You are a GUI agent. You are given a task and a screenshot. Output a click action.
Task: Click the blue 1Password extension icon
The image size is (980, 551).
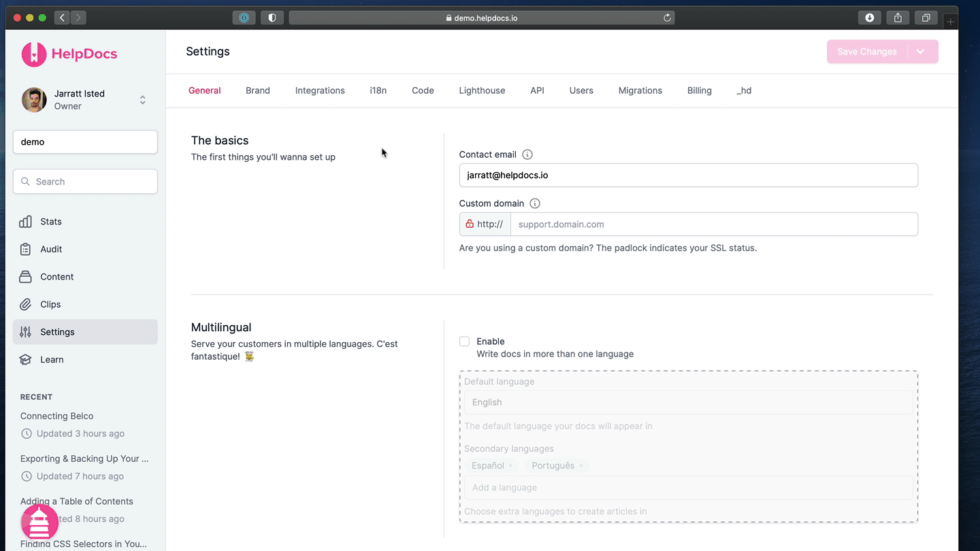pos(244,18)
